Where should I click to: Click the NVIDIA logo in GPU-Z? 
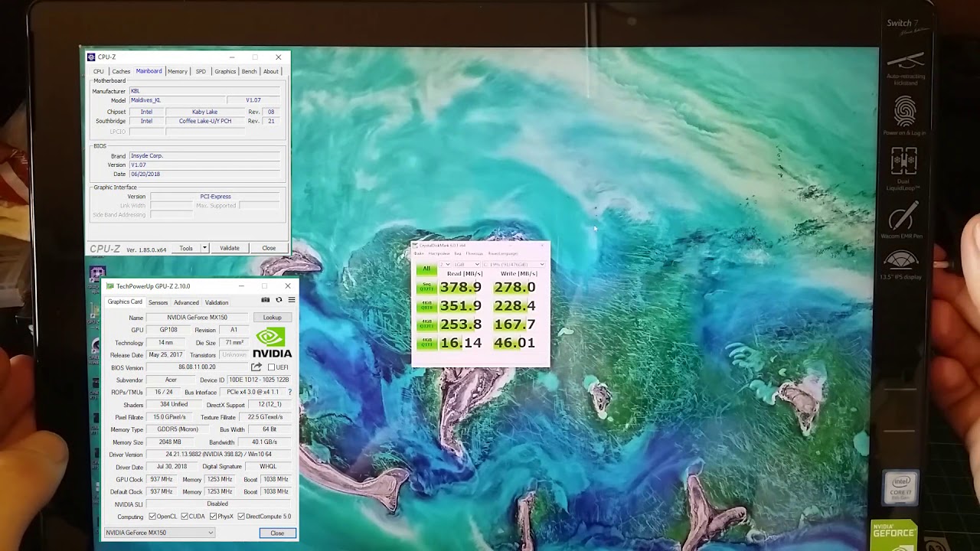pyautogui.click(x=272, y=342)
